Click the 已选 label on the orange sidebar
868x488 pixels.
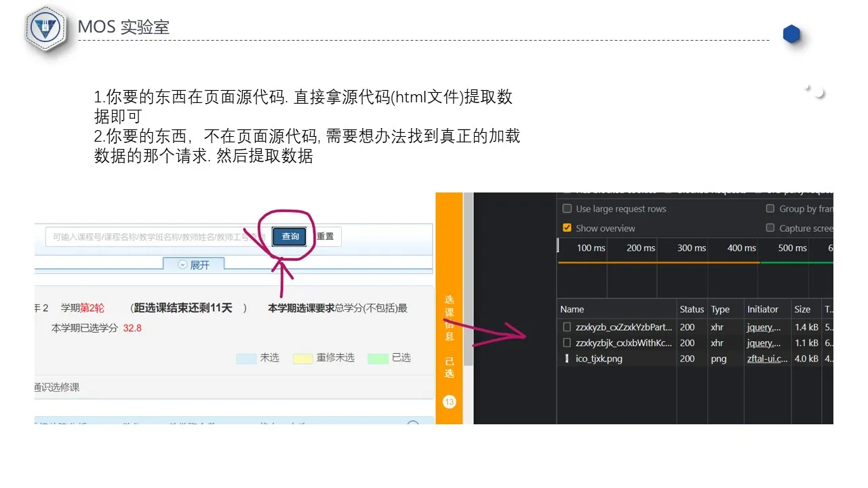[x=449, y=367]
